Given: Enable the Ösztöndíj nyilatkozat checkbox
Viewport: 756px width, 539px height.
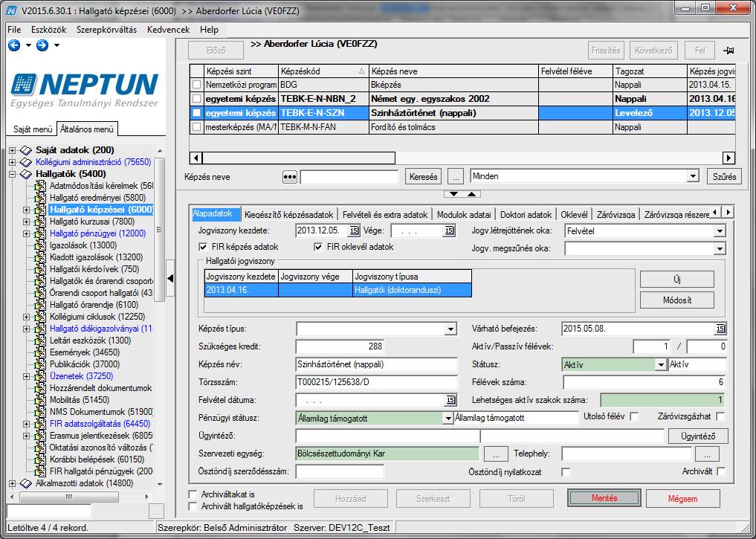Looking at the screenshot, I should click(x=566, y=472).
